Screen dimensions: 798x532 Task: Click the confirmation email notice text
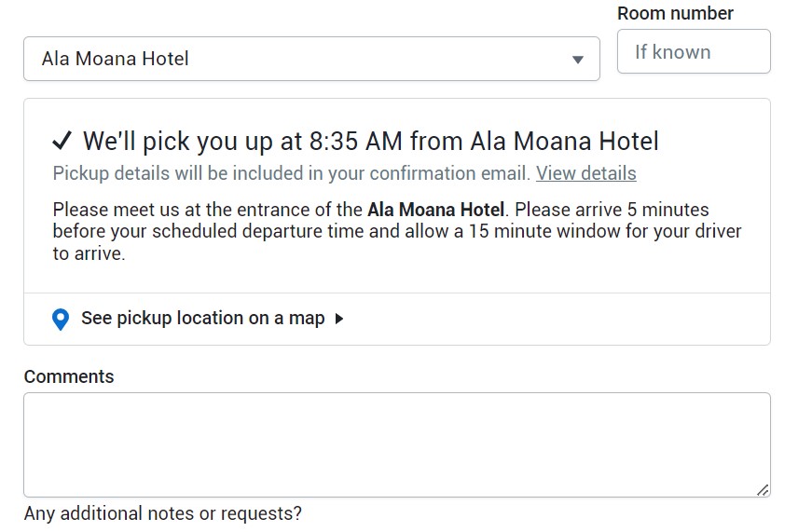pos(291,173)
